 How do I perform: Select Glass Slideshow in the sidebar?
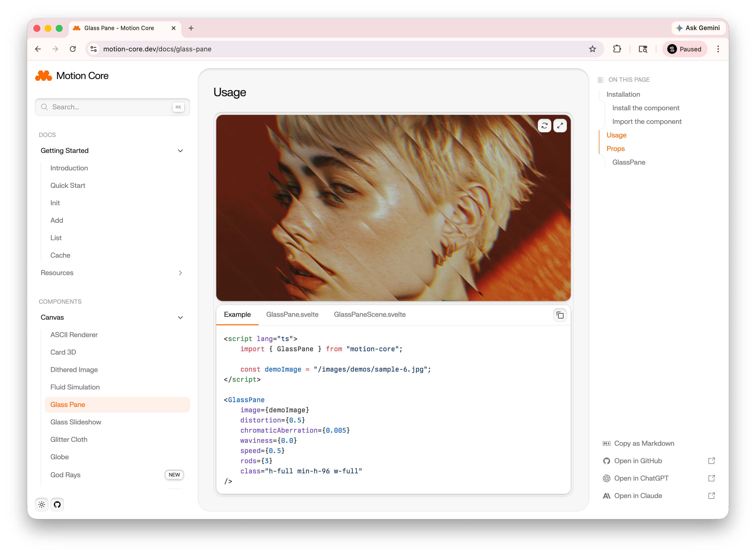click(76, 422)
